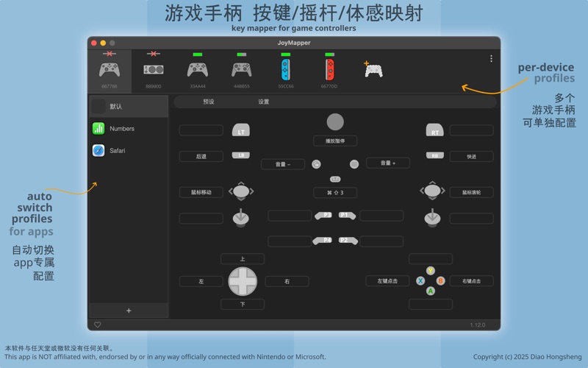Click the P2 paddle icon
The height and width of the screenshot is (368, 588).
click(347, 241)
